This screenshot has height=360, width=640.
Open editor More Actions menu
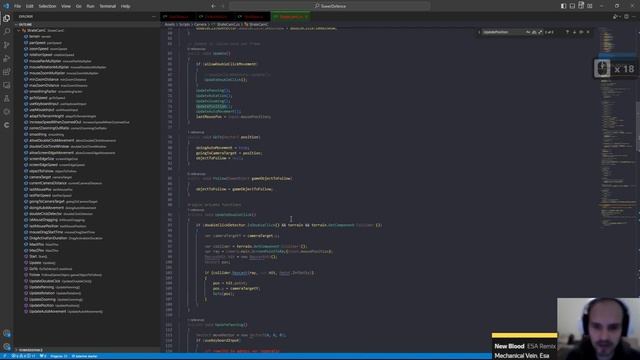pos(634,17)
